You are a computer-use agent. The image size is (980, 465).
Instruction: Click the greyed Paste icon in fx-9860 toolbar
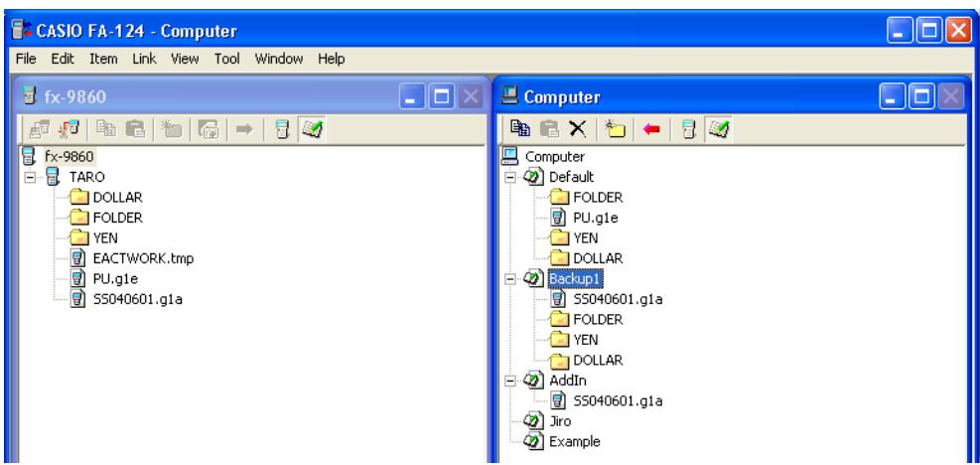pos(135,129)
